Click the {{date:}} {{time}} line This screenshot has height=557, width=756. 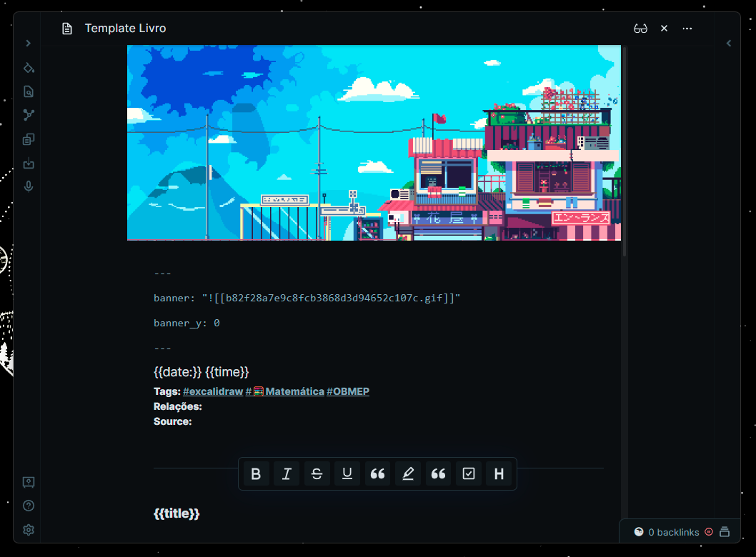click(201, 372)
